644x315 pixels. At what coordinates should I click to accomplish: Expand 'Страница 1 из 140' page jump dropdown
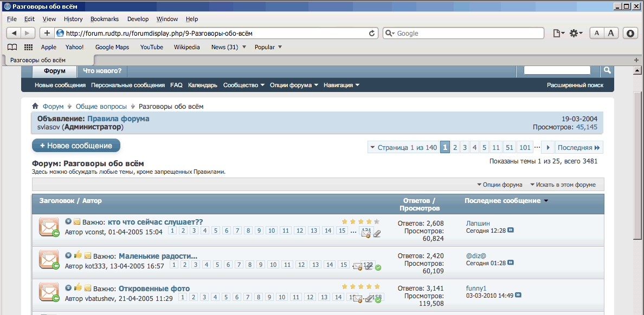[403, 147]
